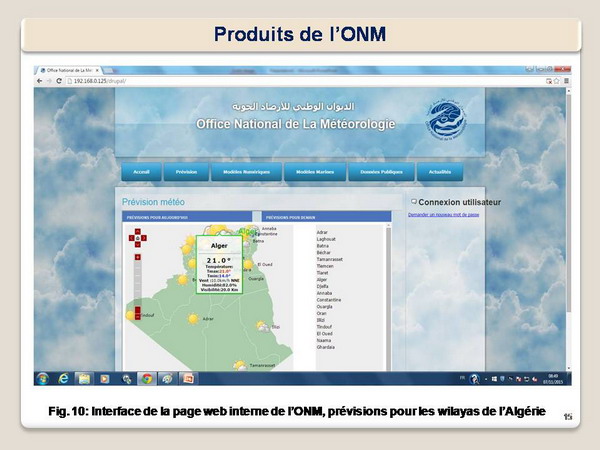Click the wilaya list vertical scrollbar
The width and height of the screenshot is (600, 450).
[388, 297]
